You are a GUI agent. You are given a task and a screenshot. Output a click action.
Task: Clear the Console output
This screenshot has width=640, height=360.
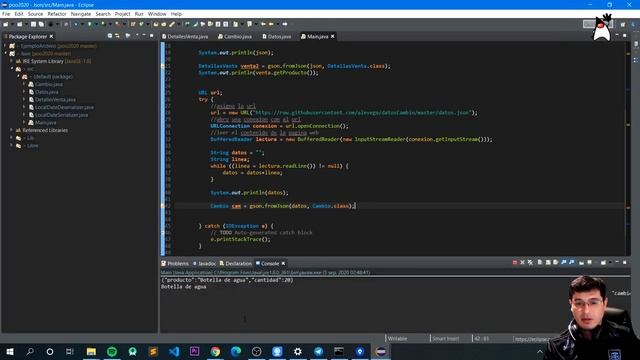[540, 262]
